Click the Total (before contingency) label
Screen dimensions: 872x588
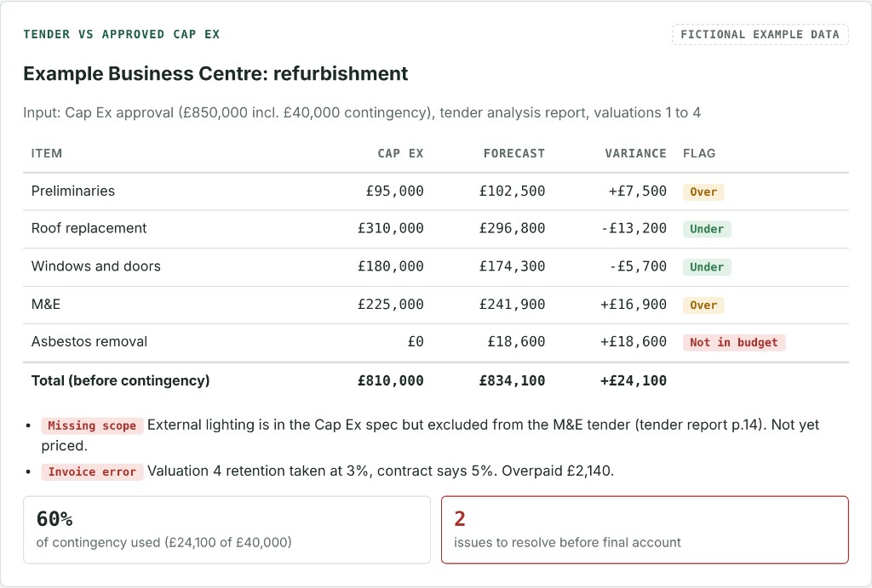pyautogui.click(x=120, y=380)
